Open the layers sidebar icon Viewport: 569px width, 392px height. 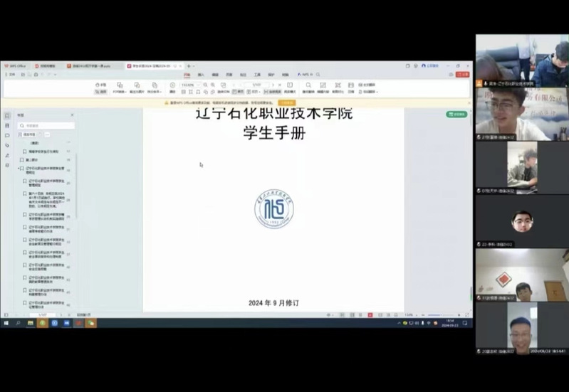tap(7, 165)
